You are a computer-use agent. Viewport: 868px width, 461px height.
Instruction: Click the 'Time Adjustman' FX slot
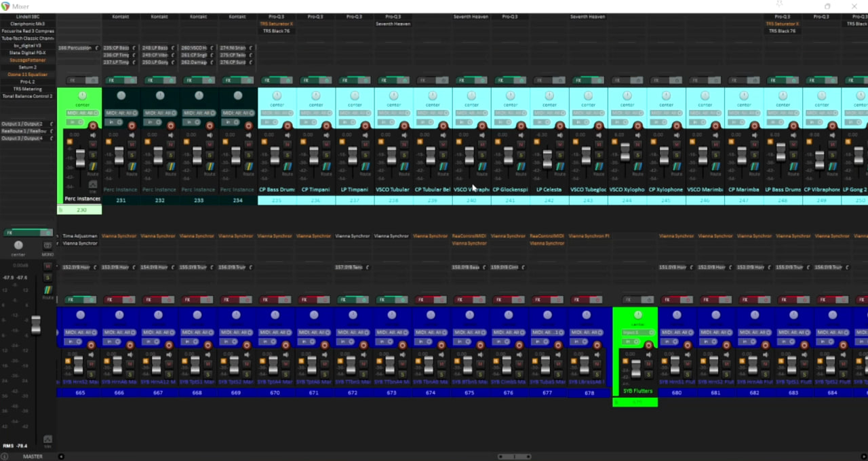coord(80,236)
